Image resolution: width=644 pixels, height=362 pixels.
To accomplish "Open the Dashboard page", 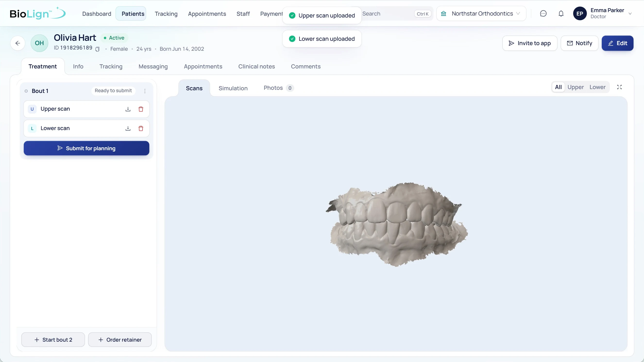I will 97,14.
